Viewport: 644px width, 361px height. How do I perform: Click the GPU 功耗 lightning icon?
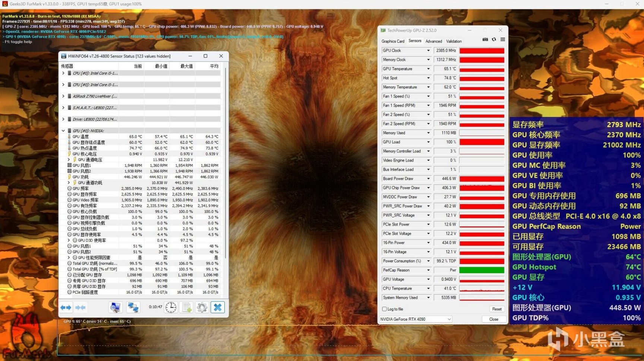click(69, 177)
